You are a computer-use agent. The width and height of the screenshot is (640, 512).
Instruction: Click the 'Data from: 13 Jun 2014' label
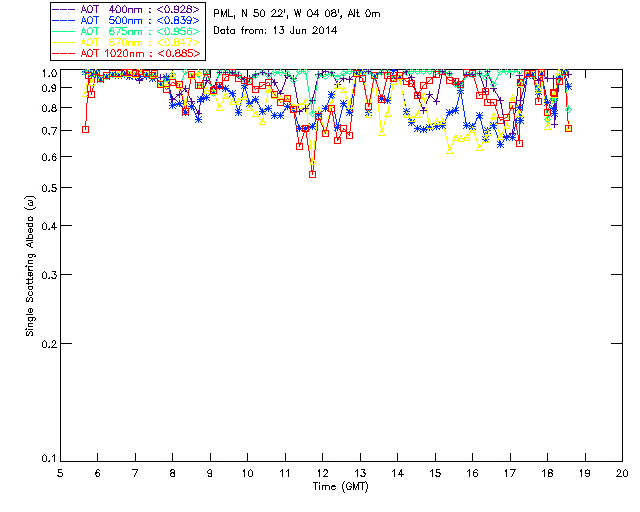click(275, 30)
